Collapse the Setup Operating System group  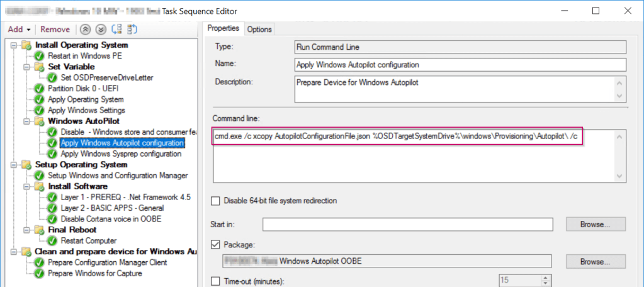(x=14, y=165)
